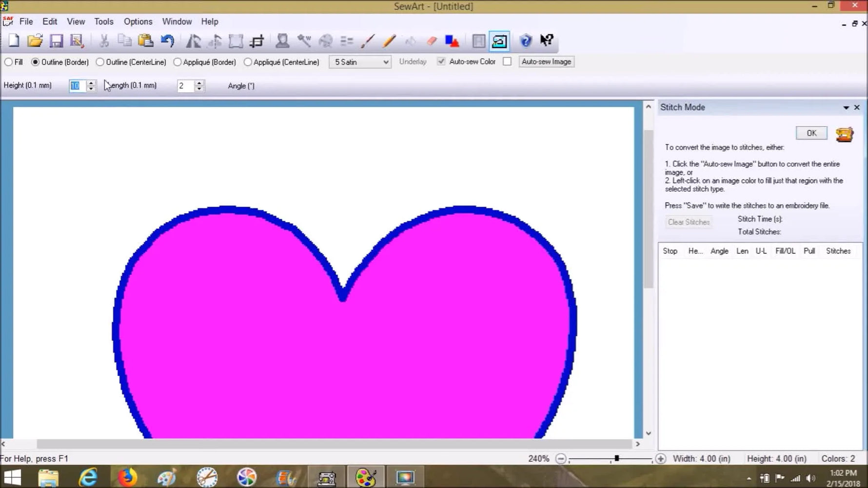The width and height of the screenshot is (868, 488).
Task: Select the Fill radio button
Action: (8, 62)
